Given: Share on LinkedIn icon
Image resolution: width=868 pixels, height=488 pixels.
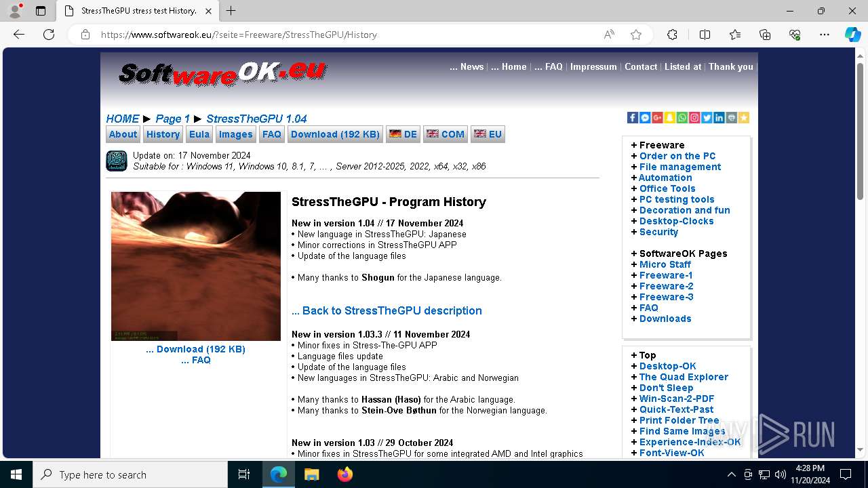Looking at the screenshot, I should [719, 118].
